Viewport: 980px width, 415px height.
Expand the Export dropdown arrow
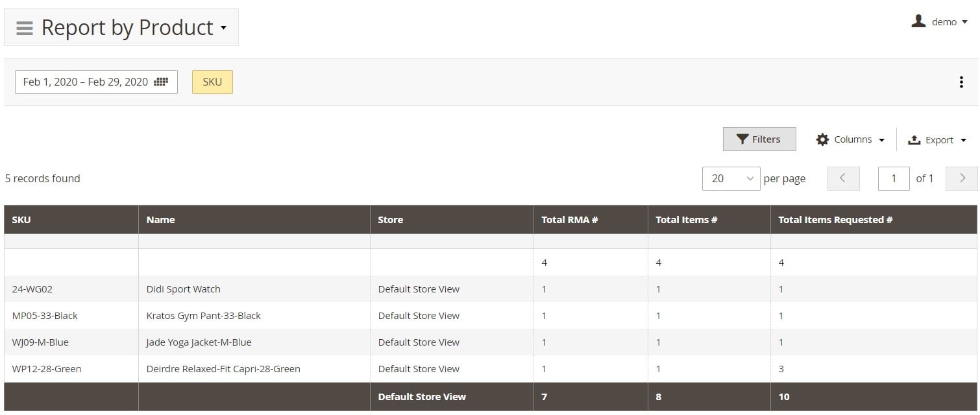[963, 140]
